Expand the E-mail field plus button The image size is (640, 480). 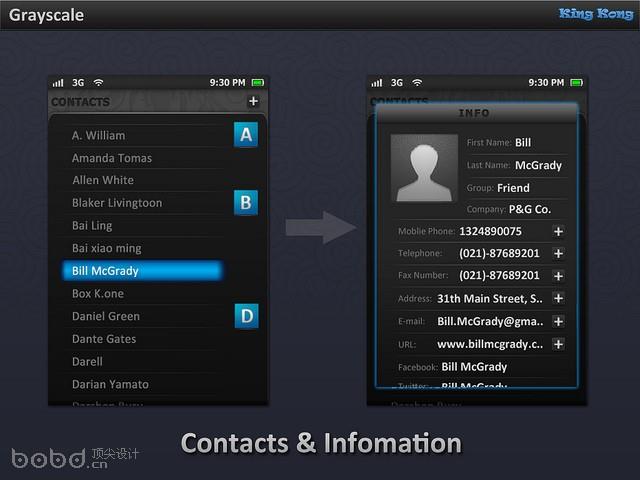tap(558, 321)
